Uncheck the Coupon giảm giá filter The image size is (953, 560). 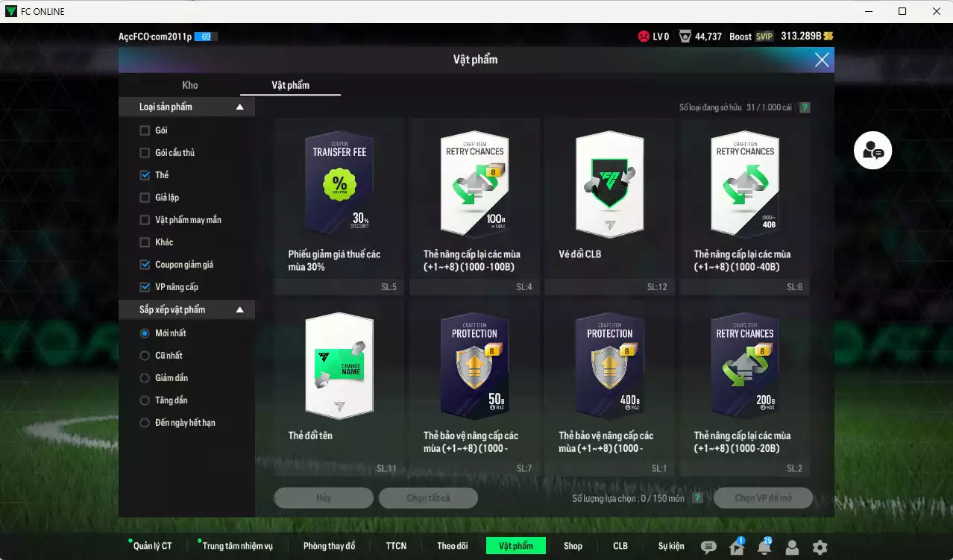click(x=145, y=265)
